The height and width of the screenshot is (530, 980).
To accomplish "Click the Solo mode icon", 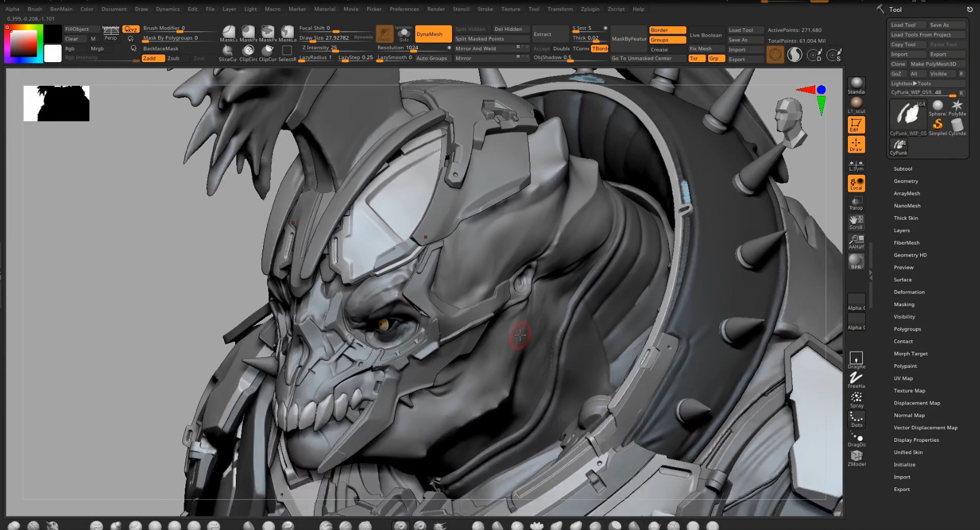I will coord(404,34).
